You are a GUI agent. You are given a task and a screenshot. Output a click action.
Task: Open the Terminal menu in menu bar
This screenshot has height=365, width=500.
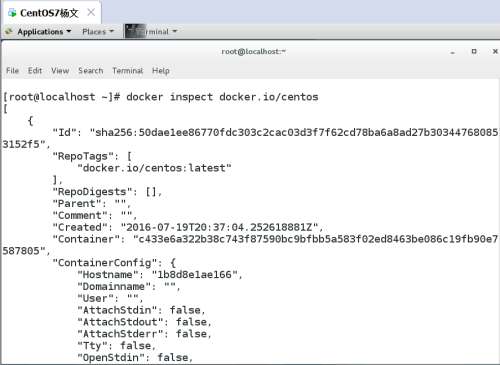(127, 71)
